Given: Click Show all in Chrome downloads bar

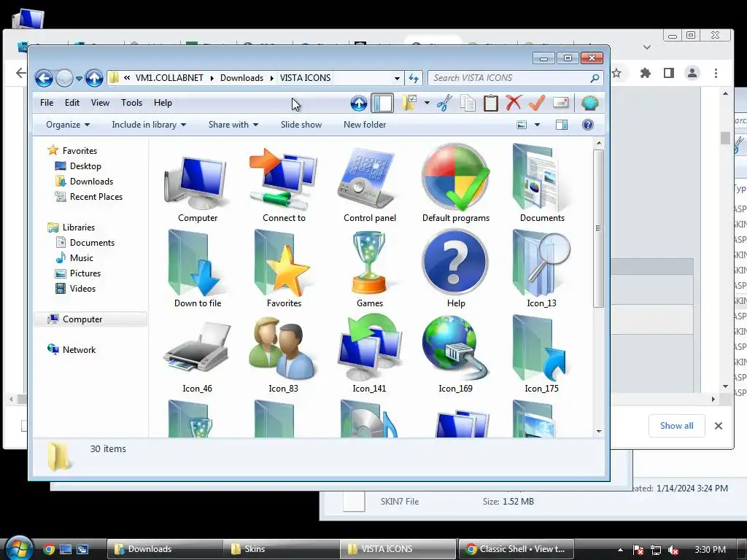Looking at the screenshot, I should (x=676, y=426).
